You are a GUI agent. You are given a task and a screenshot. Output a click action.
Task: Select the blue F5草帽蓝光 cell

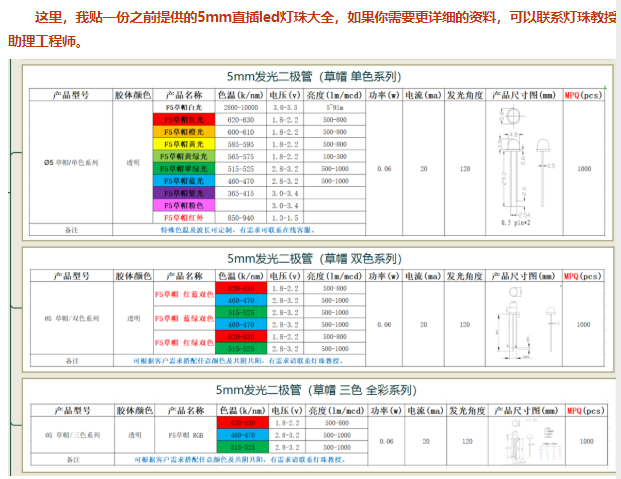[184, 181]
